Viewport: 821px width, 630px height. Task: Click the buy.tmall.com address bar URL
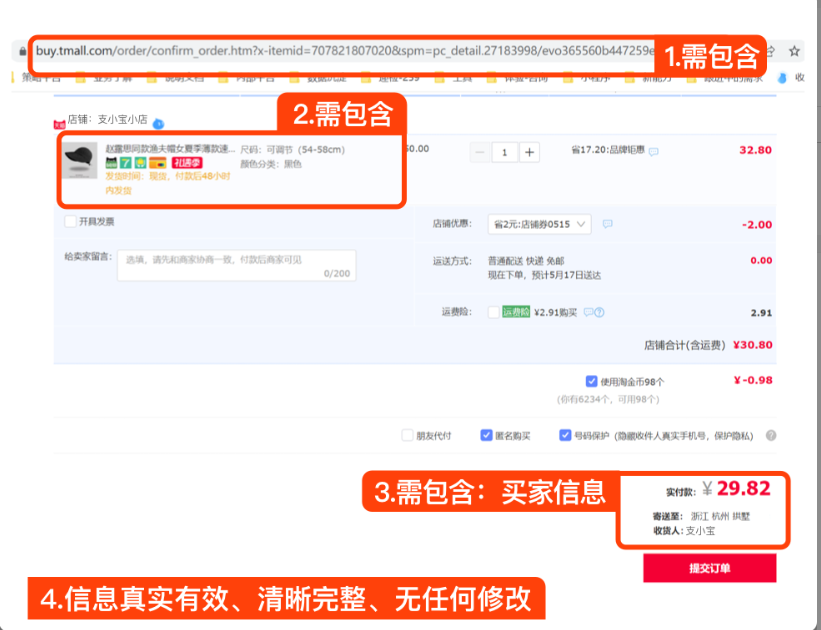pos(345,51)
